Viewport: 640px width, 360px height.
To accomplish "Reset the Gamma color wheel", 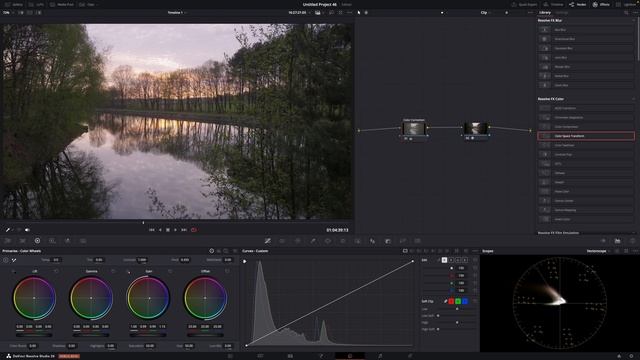I will (113, 271).
